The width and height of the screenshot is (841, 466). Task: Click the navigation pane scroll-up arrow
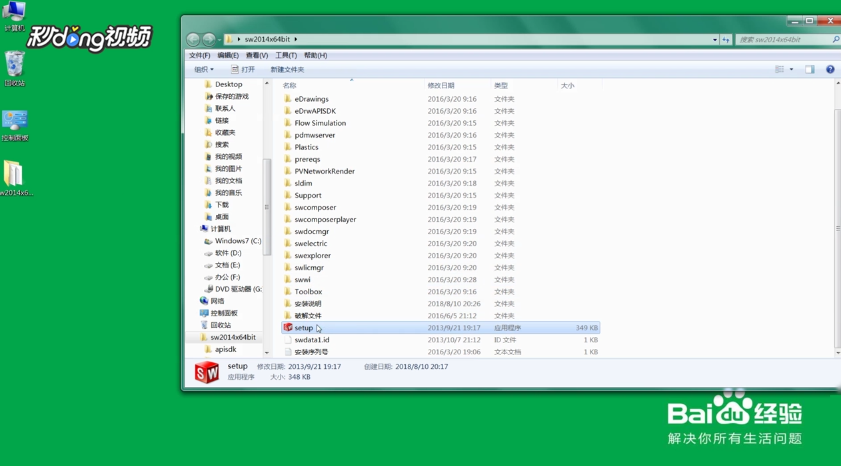[x=267, y=84]
